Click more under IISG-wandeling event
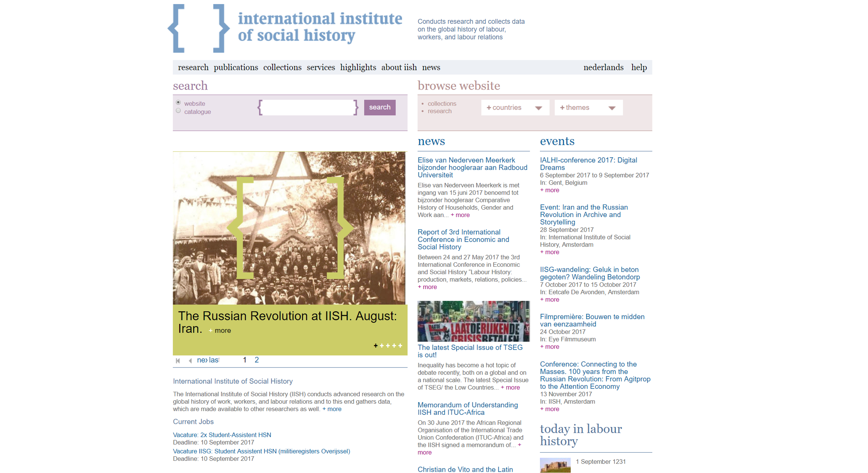868x473 pixels. click(550, 300)
